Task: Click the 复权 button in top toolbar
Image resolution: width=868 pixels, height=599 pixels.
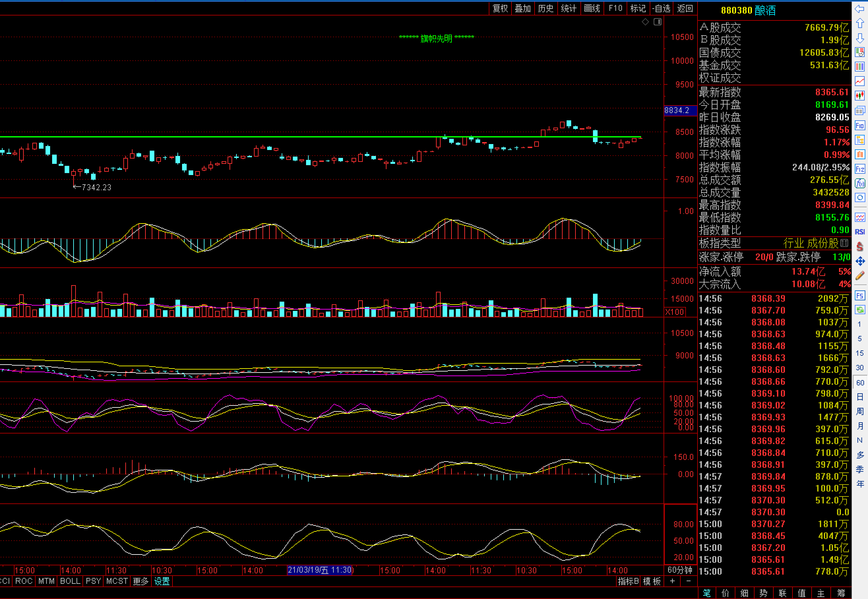Action: (x=500, y=8)
